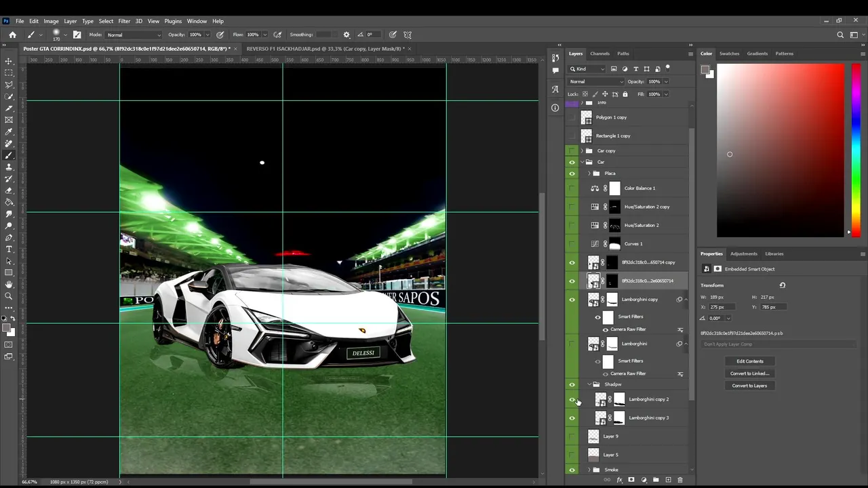Viewport: 868px width, 488px height.
Task: Add a layer mask
Action: (x=631, y=480)
